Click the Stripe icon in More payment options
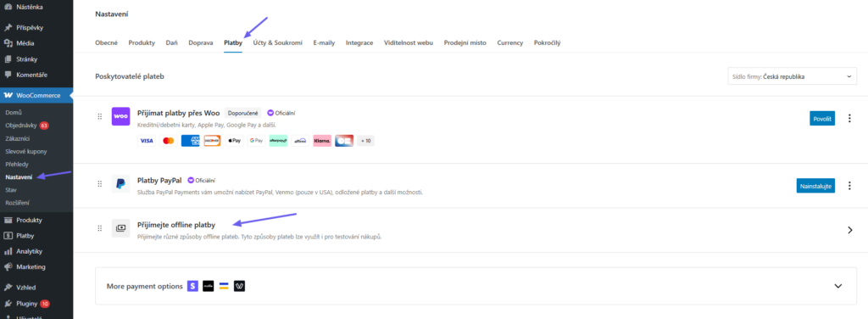The width and height of the screenshot is (868, 319). [x=192, y=286]
